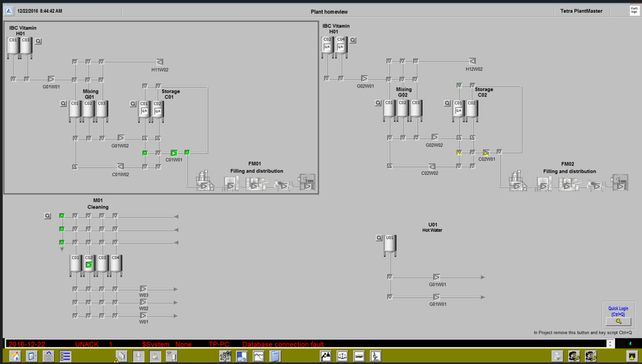Toggle the top green valve in M01 Cleaning
This screenshot has width=642, height=364.
coord(62,216)
